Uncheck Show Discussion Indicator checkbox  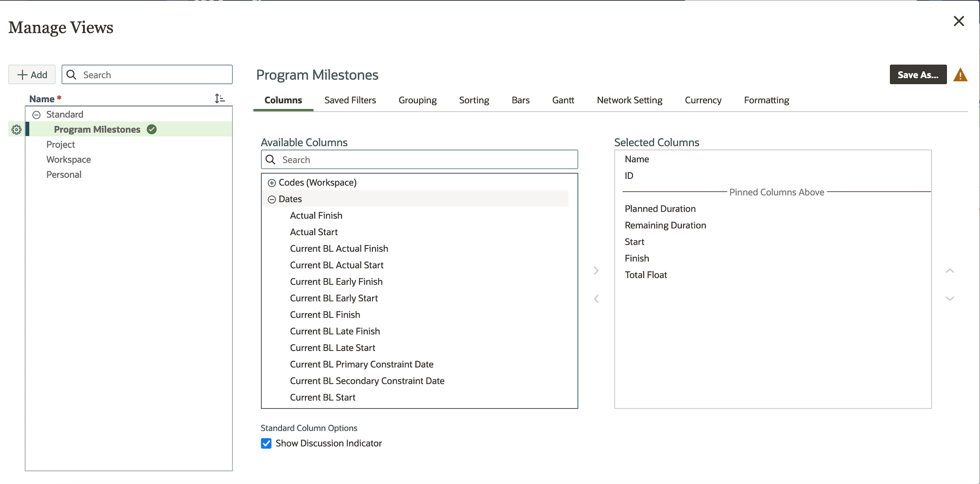(x=266, y=443)
